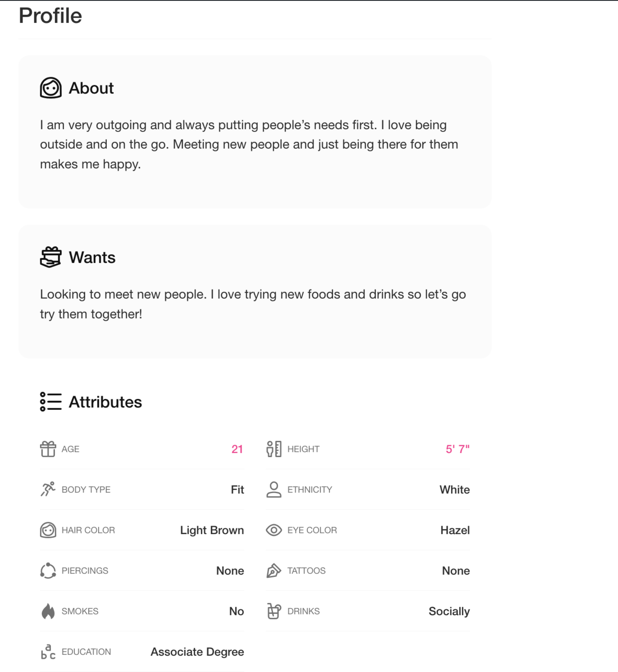Screen dimensions: 618x672
Task: Click the Piercings ring icon
Action: 48,571
